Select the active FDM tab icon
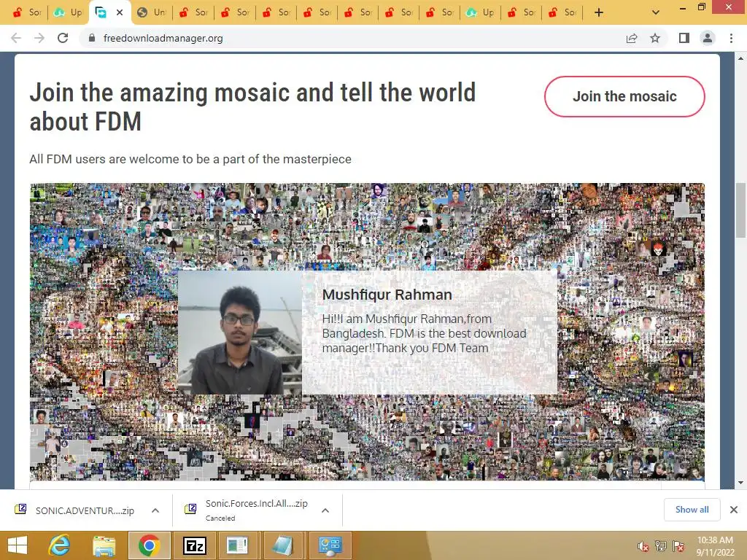Image resolution: width=747 pixels, height=560 pixels. click(101, 12)
